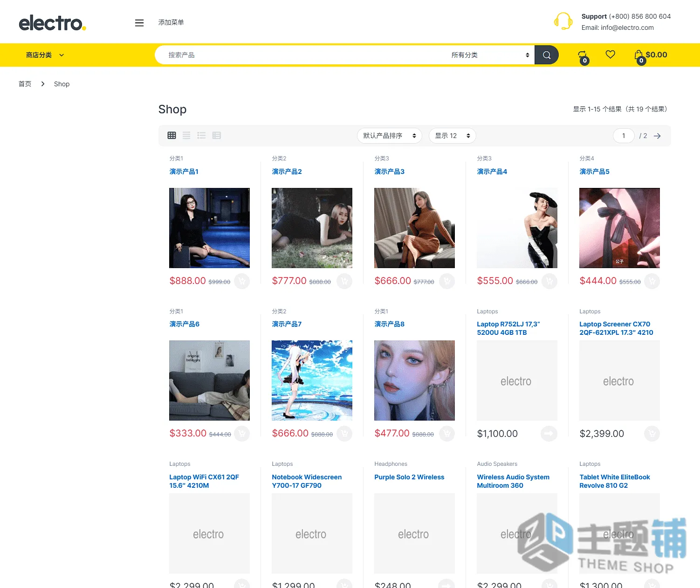Switch to grid extended view icon
This screenshot has height=588, width=700.
point(186,135)
